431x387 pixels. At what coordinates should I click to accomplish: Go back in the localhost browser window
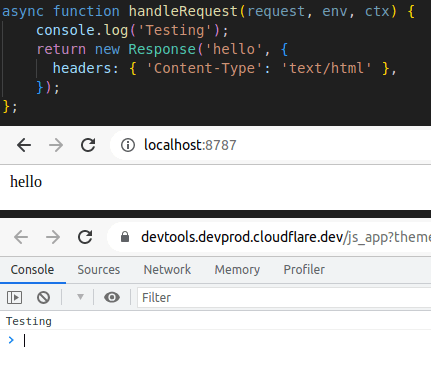click(24, 145)
